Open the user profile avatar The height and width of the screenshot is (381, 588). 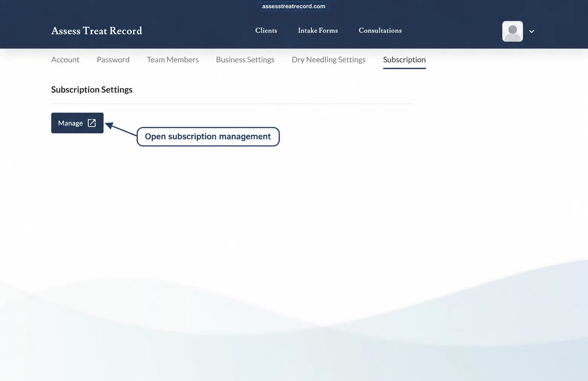[512, 31]
